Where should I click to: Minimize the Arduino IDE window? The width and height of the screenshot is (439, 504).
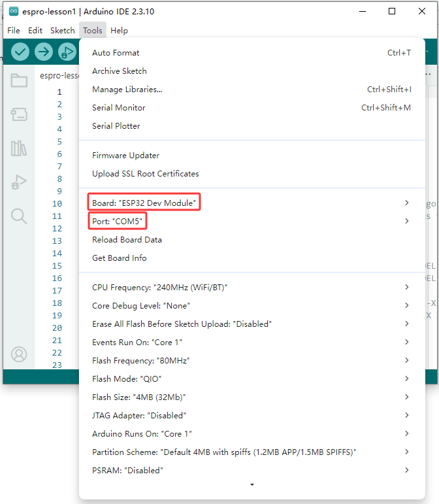point(363,12)
